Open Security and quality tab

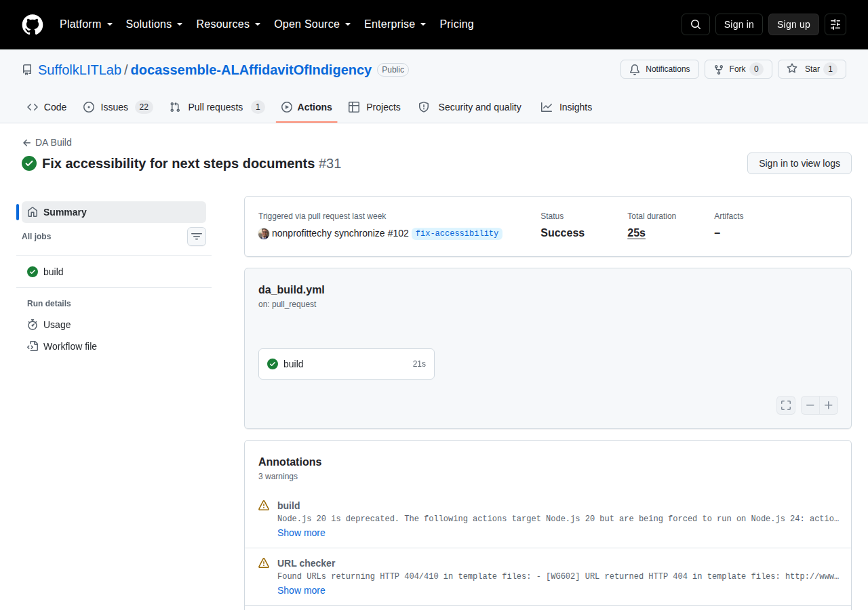[x=470, y=107]
